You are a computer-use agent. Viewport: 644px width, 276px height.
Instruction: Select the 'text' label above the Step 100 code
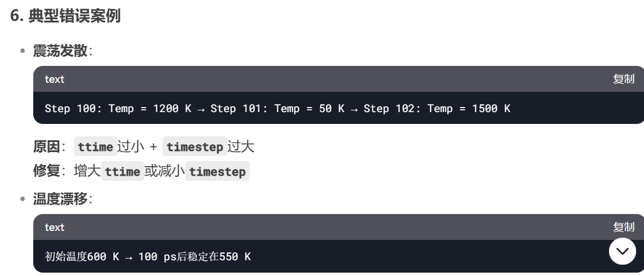55,79
